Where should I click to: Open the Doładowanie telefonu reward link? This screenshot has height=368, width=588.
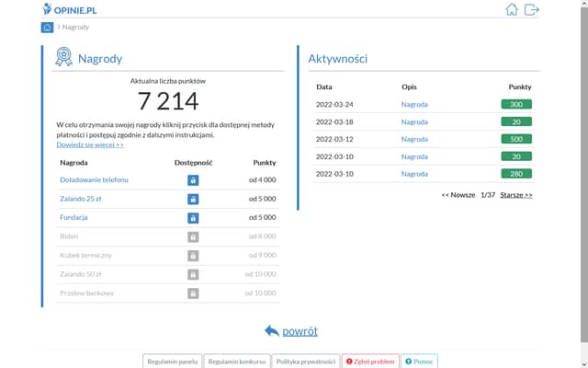pyautogui.click(x=94, y=180)
